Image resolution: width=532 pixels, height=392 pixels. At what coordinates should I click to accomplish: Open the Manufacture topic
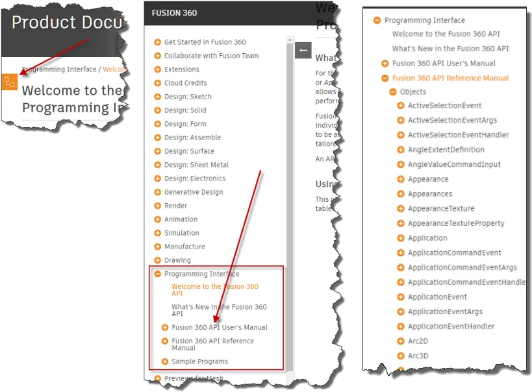pyautogui.click(x=184, y=247)
